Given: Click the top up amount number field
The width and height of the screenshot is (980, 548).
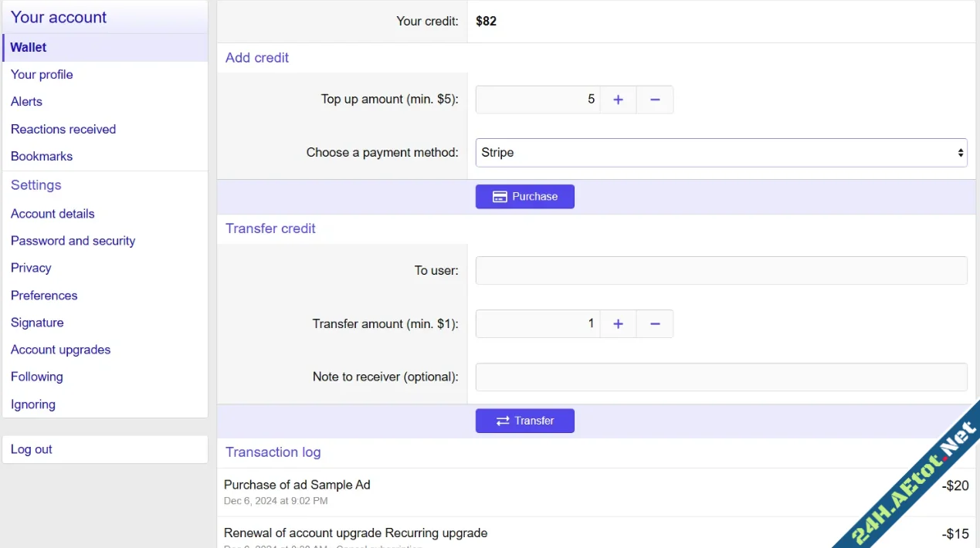Looking at the screenshot, I should tap(537, 100).
